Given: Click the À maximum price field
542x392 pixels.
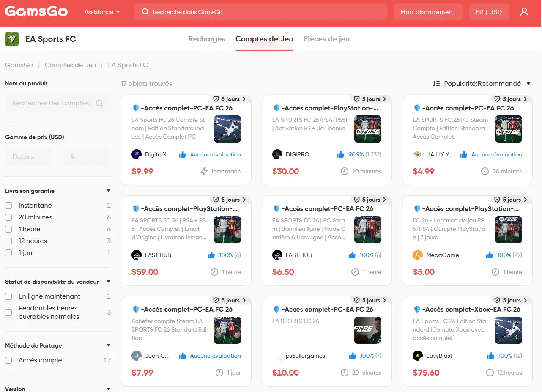Looking at the screenshot, I should [86, 157].
